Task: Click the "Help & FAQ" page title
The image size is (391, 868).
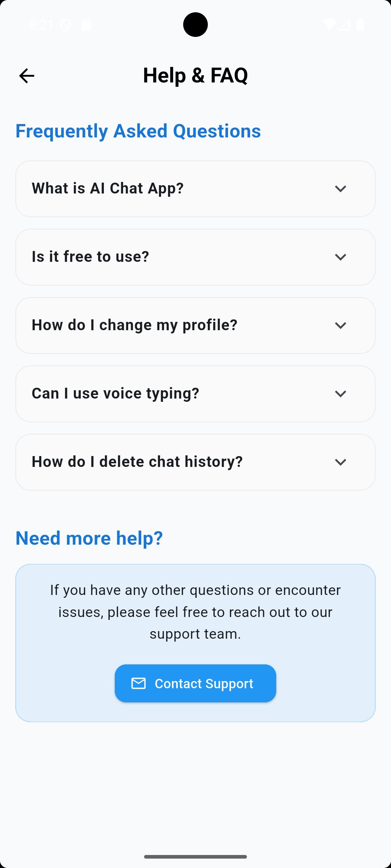Action: [195, 75]
